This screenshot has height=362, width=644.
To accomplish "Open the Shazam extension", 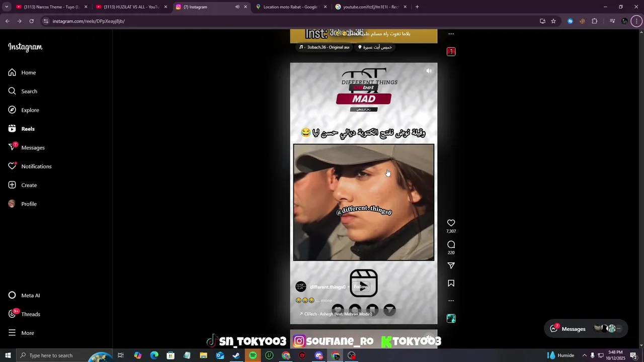I will (x=570, y=21).
